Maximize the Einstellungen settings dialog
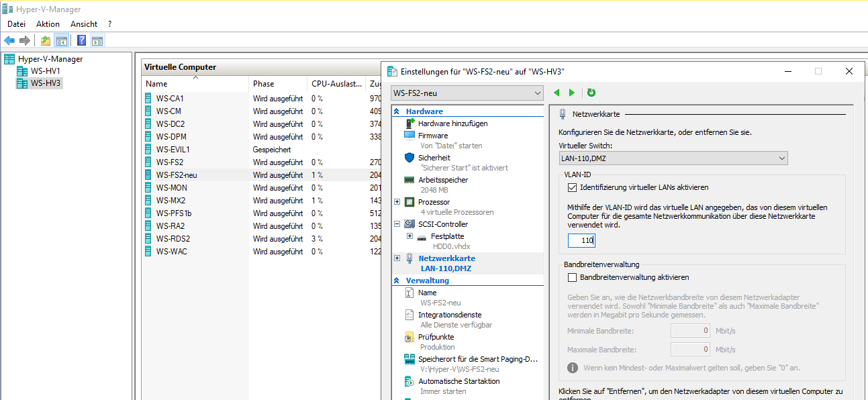 (818, 71)
